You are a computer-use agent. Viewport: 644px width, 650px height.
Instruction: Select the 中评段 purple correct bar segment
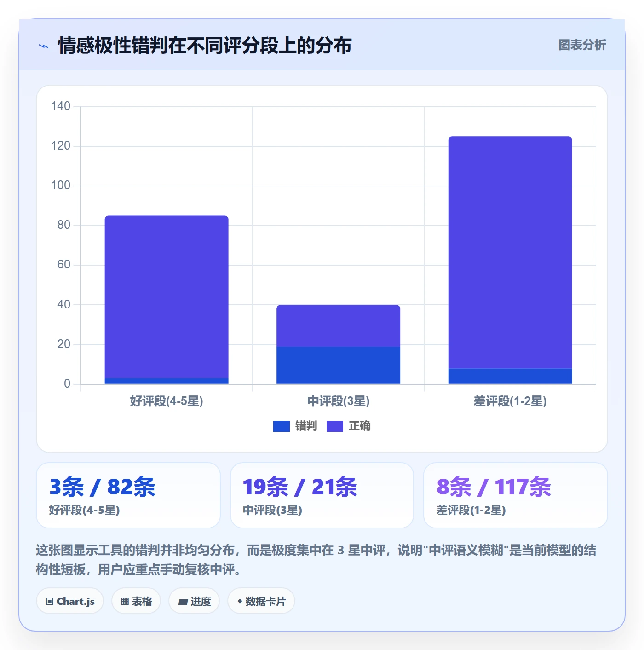tap(338, 325)
